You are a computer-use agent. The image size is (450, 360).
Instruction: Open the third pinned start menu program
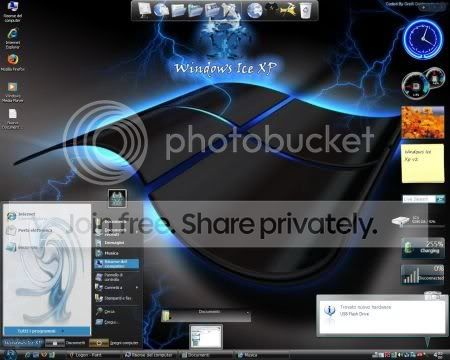[47, 247]
